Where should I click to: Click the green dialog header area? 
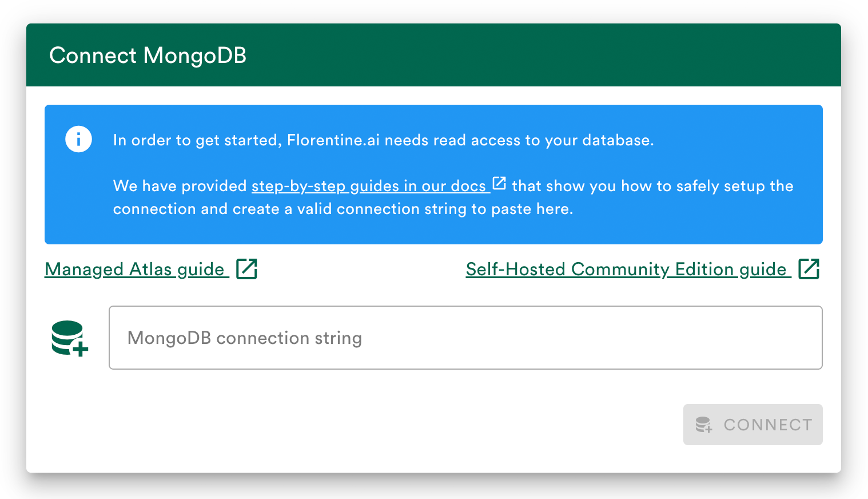tap(515, 55)
